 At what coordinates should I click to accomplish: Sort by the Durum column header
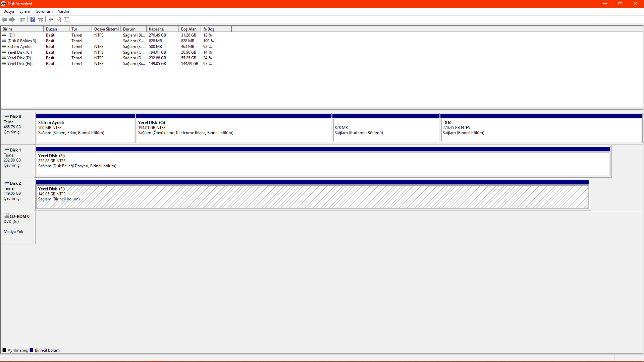point(134,29)
